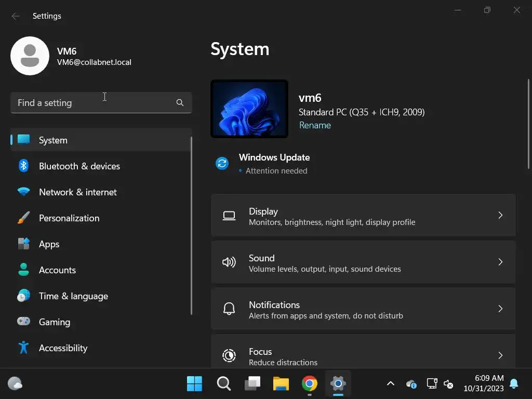This screenshot has width=532, height=399.
Task: Click the network tray icon
Action: coord(432,384)
